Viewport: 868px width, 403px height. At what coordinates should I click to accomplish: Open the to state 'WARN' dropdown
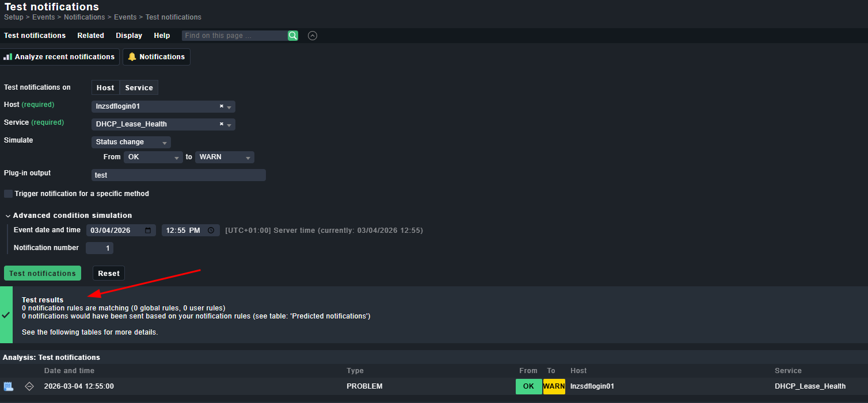click(x=224, y=157)
